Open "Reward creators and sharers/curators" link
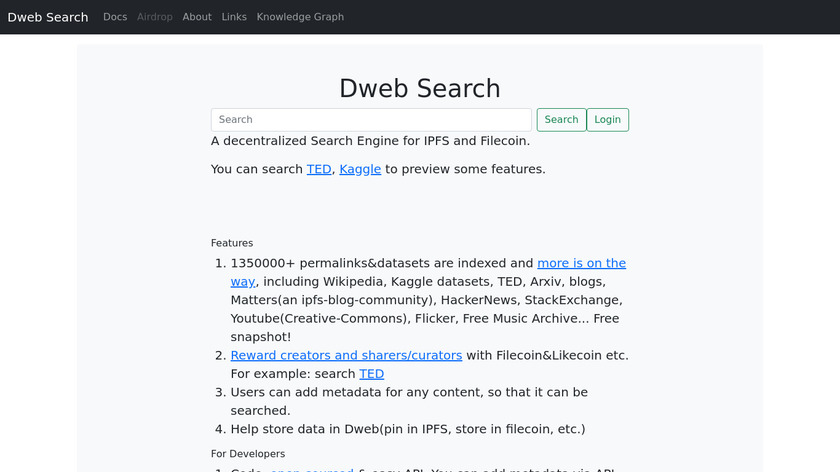 [x=346, y=355]
